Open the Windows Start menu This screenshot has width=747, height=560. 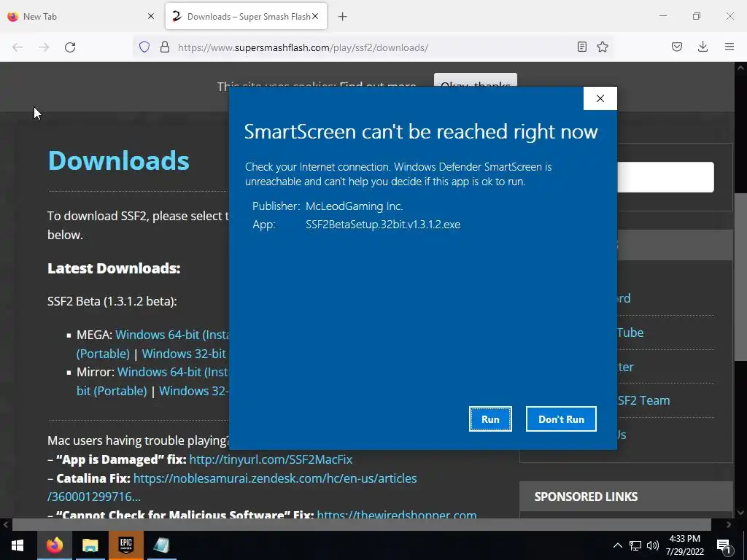click(x=18, y=545)
